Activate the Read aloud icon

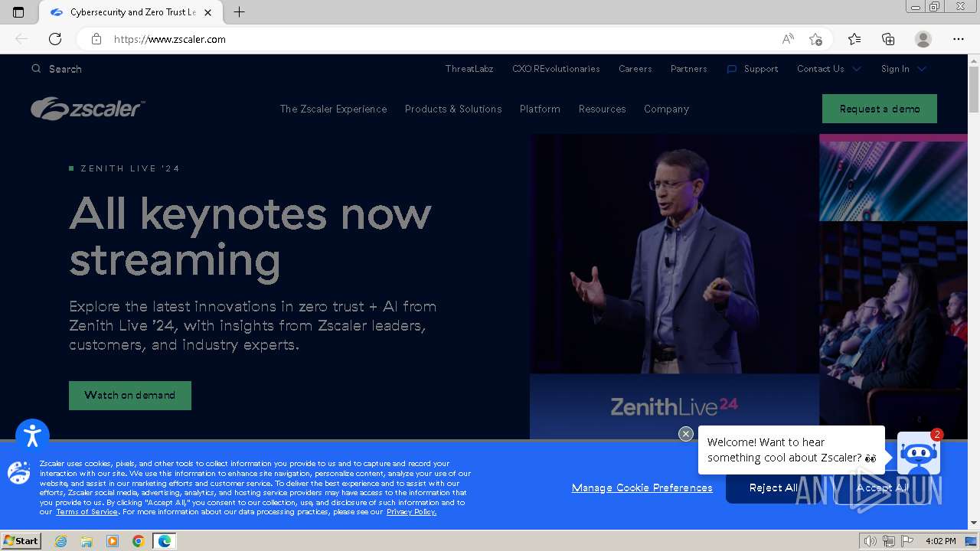click(x=788, y=39)
